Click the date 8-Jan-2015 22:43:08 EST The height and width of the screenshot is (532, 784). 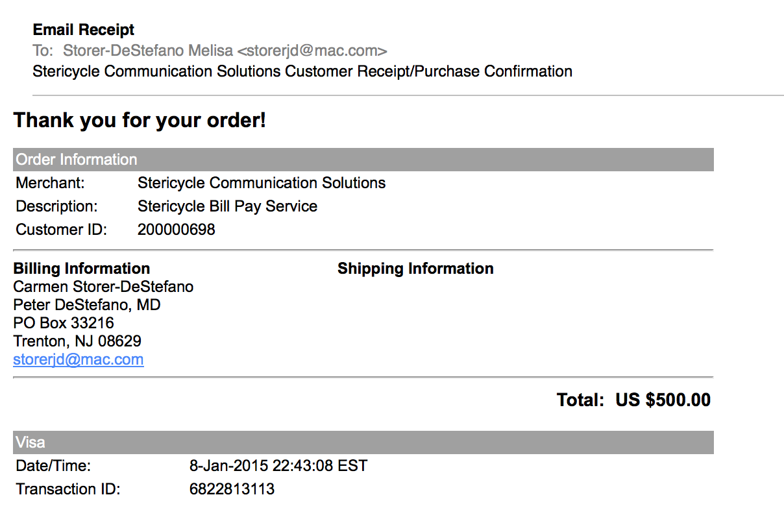click(x=278, y=466)
